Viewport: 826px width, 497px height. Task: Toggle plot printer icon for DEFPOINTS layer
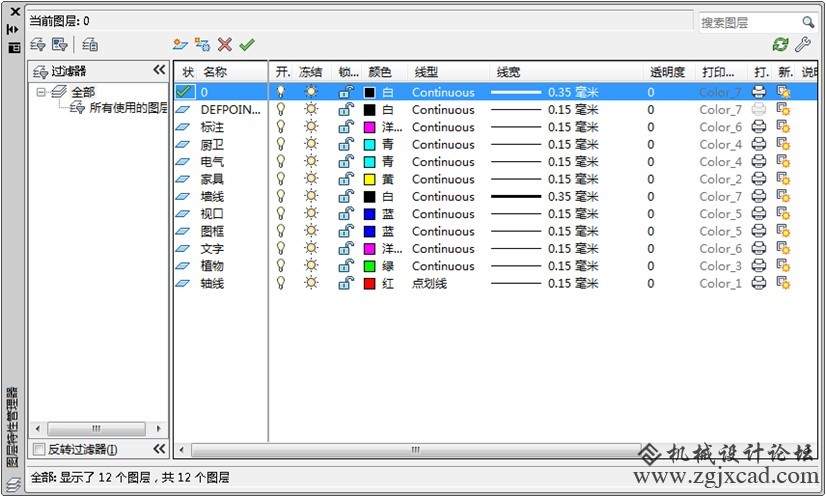coord(759,110)
